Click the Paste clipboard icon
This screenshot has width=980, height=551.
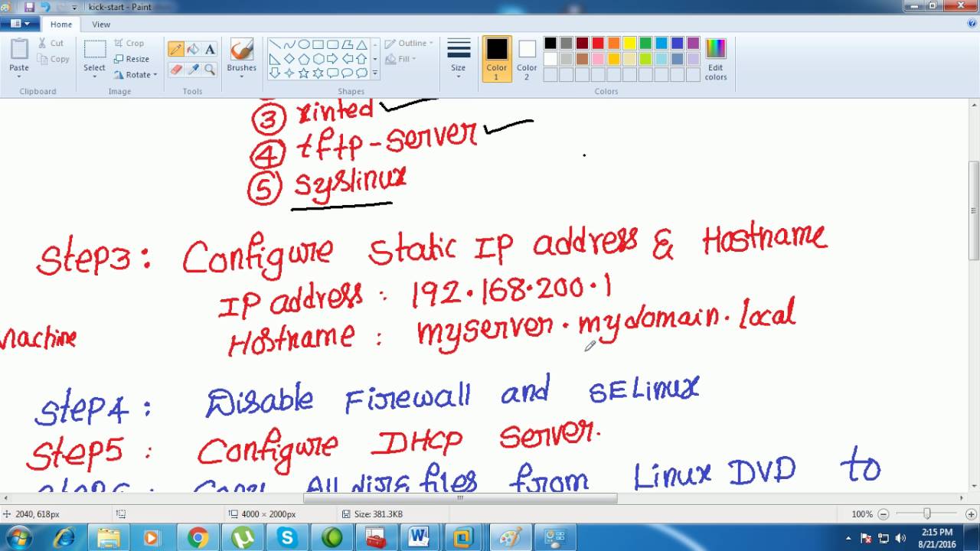coord(19,50)
